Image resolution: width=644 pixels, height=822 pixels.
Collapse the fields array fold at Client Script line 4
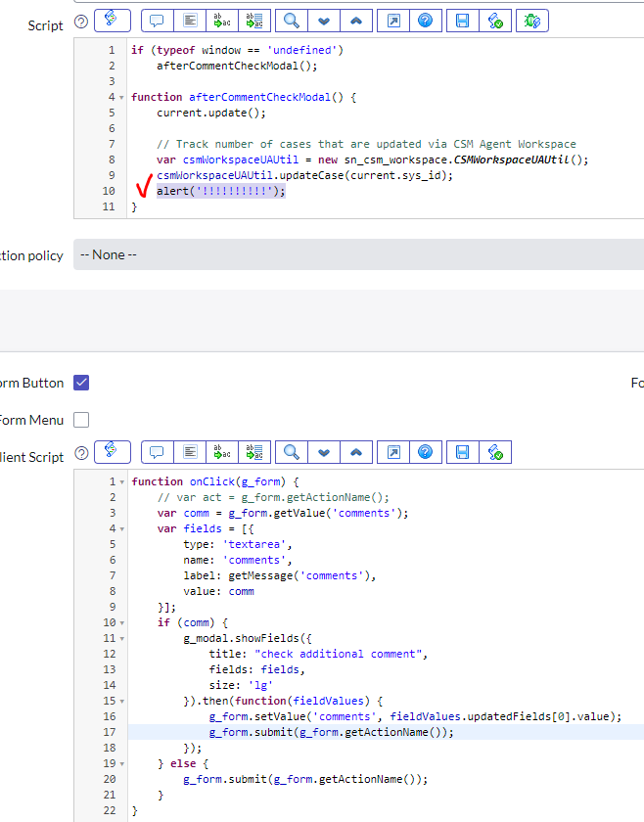pos(121,529)
